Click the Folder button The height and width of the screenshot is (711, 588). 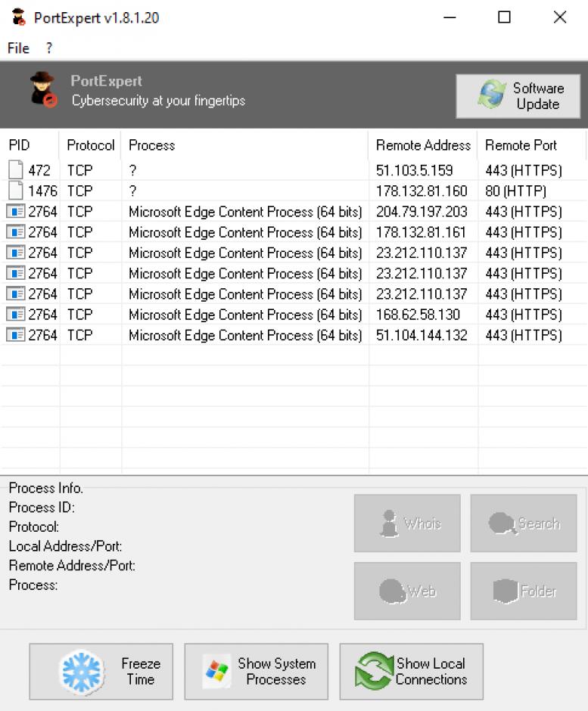[524, 591]
